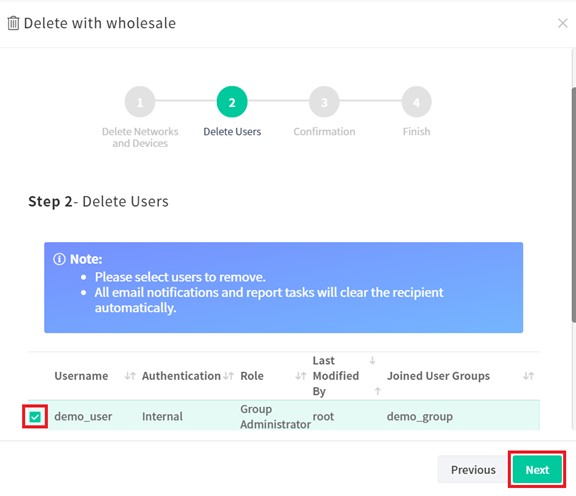Sort by Joined User Groups arrows
Screen dimensions: 576x496
528,376
